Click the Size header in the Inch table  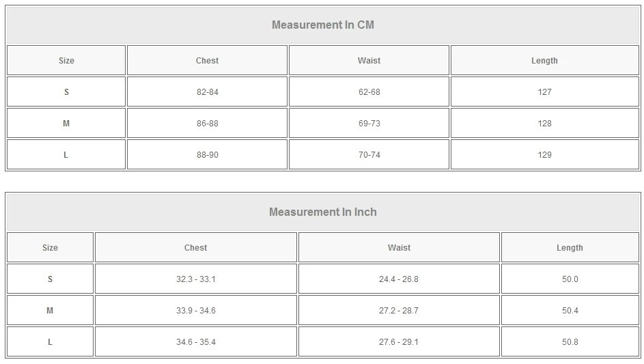(50, 248)
